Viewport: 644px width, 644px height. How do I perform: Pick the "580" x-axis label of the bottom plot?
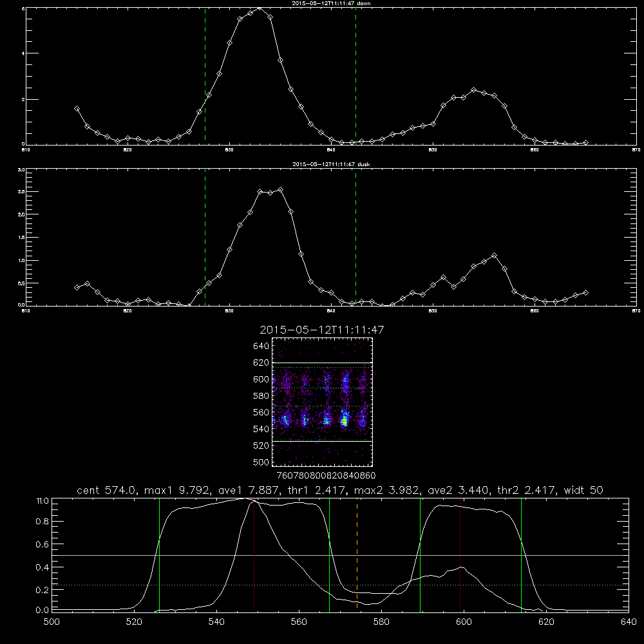click(x=381, y=622)
